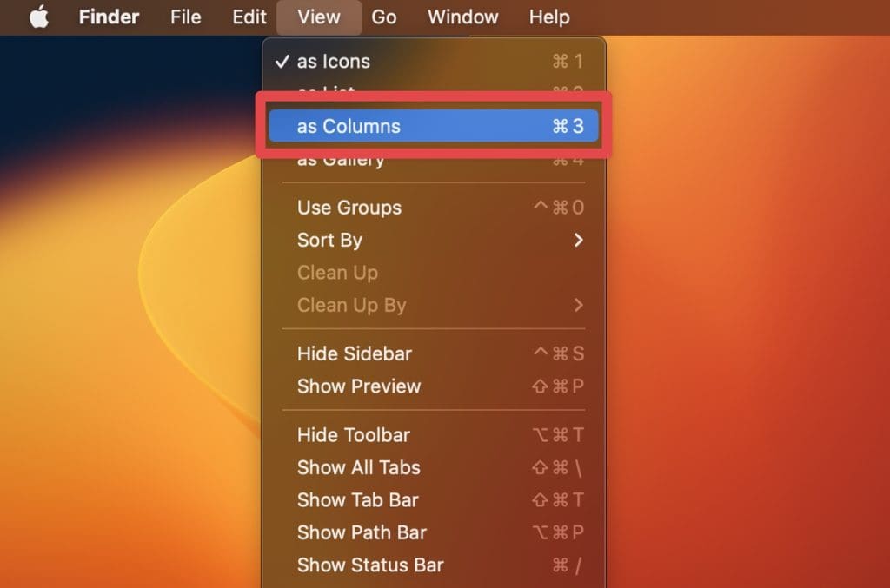The height and width of the screenshot is (588, 890).
Task: Expand the Sort By submenu
Action: coord(434,241)
